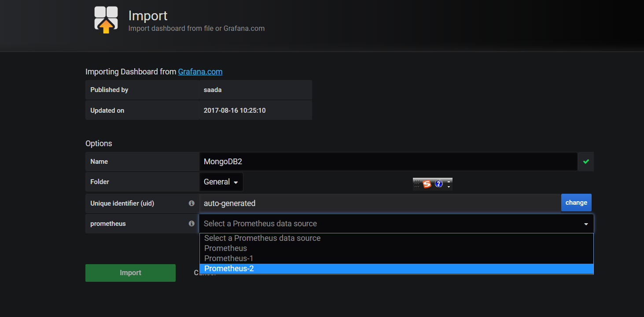Click the Name field containing MongoDB2
This screenshot has width=644, height=317.
[x=387, y=162]
